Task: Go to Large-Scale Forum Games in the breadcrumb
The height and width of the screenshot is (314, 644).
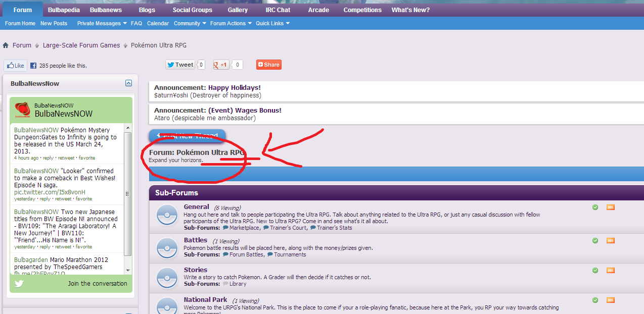Action: (x=81, y=45)
